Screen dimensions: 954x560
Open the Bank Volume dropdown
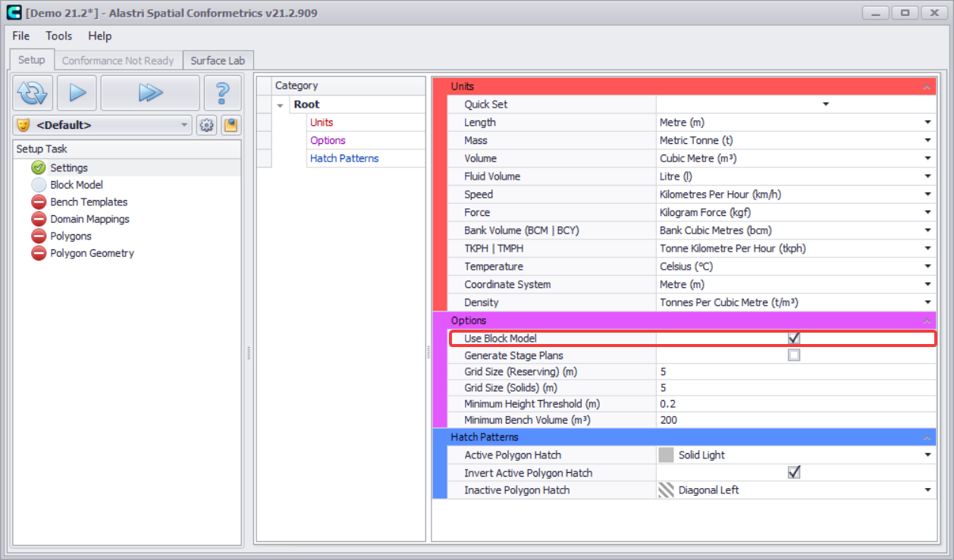click(x=927, y=230)
